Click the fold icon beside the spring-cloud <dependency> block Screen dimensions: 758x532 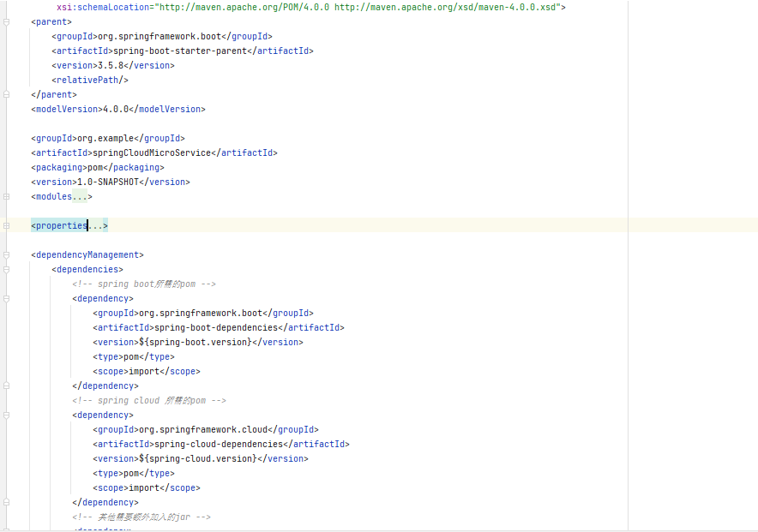coord(6,415)
